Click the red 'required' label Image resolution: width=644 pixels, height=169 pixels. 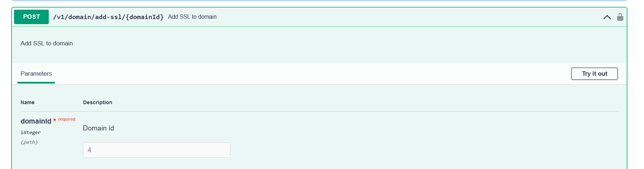pyautogui.click(x=67, y=119)
